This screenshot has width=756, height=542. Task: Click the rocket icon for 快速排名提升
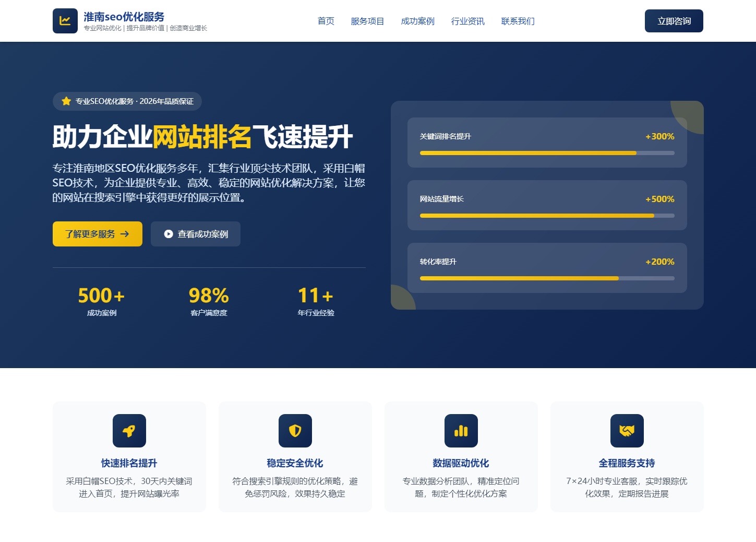coord(129,431)
